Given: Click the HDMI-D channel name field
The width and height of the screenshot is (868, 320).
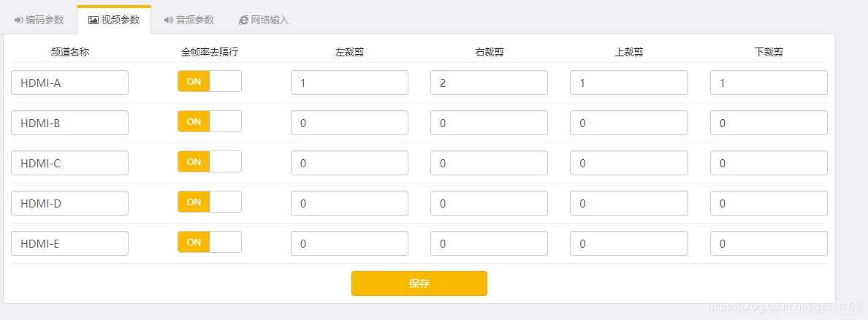Looking at the screenshot, I should coord(69,203).
